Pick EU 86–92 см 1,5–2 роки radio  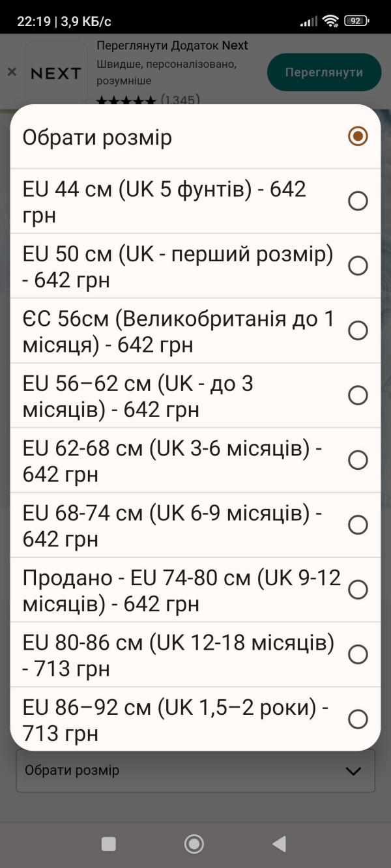[358, 719]
